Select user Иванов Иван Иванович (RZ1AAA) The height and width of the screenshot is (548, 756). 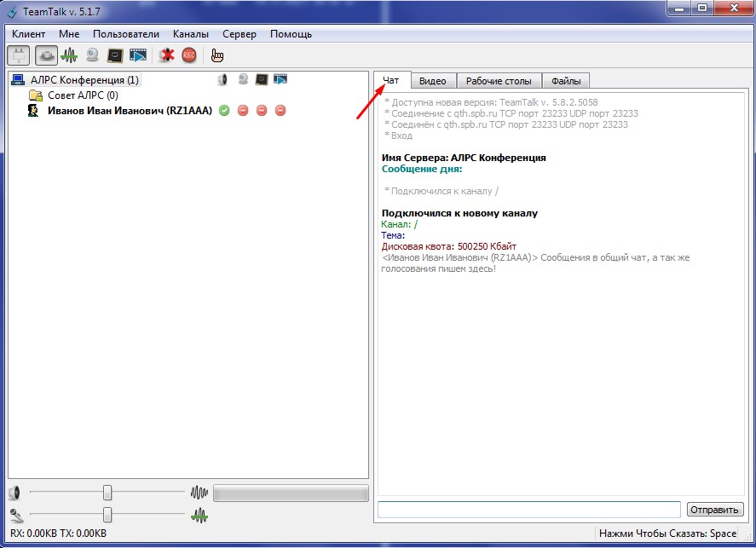(x=129, y=111)
